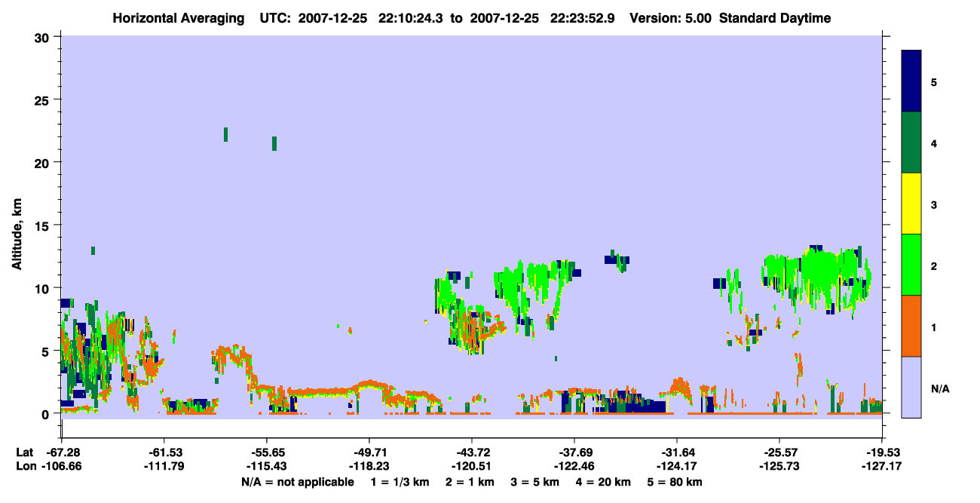Click longitude value '-122.46'
The width and height of the screenshot is (980, 503).
click(x=574, y=466)
